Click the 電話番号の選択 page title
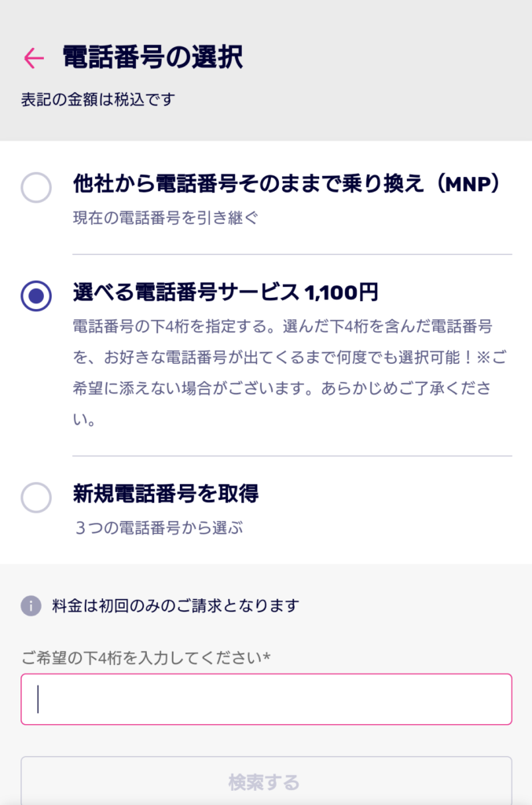The image size is (532, 805). 152,57
